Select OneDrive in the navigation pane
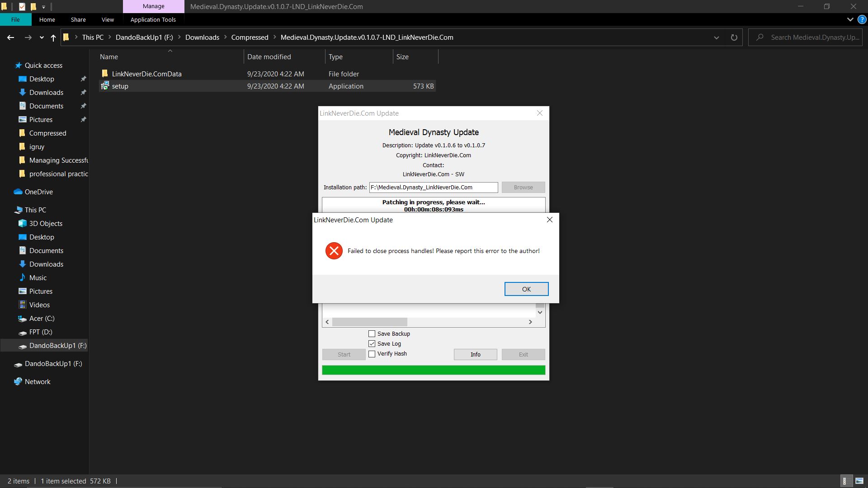The width and height of the screenshot is (868, 488). (x=38, y=192)
